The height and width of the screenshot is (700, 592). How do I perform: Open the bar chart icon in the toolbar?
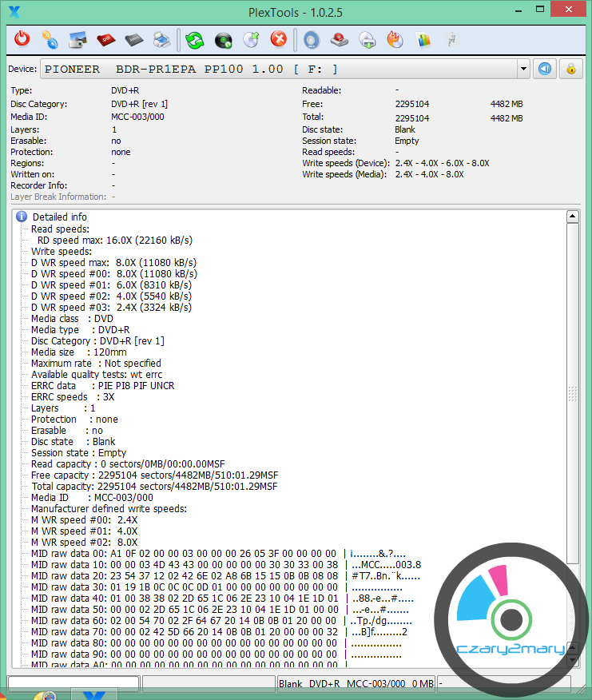pos(423,39)
